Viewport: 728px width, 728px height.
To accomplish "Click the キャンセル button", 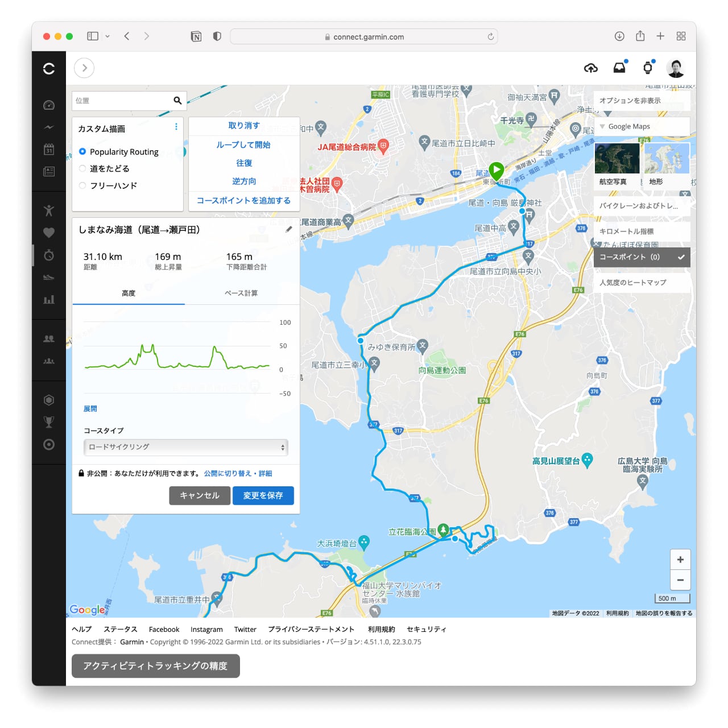I will 199,495.
